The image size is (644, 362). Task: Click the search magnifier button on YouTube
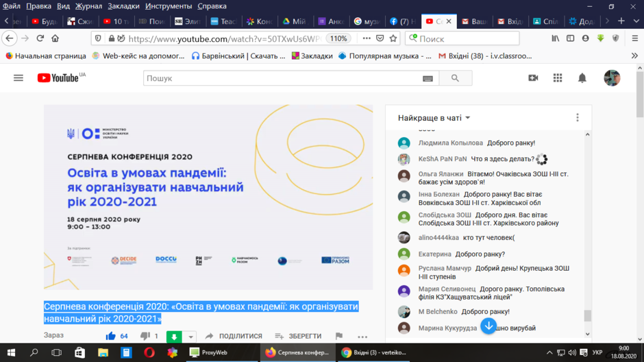coord(455,78)
